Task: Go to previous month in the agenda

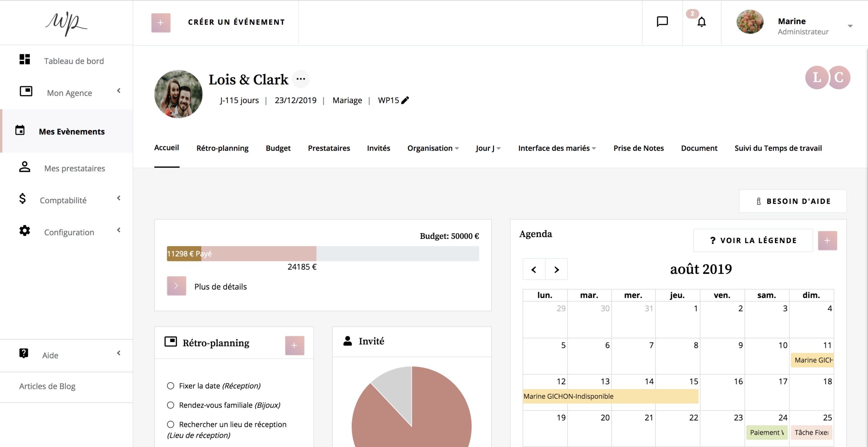Action: click(x=534, y=269)
